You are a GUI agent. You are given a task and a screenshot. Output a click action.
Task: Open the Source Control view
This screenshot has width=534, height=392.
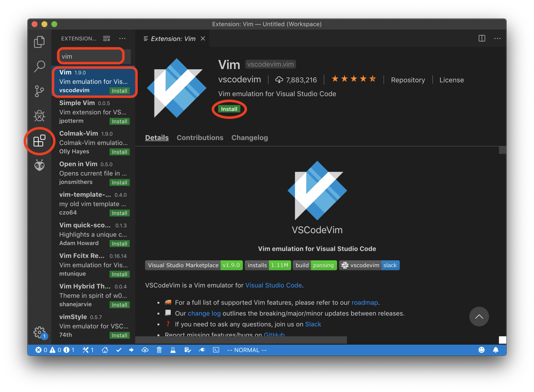[x=39, y=91]
